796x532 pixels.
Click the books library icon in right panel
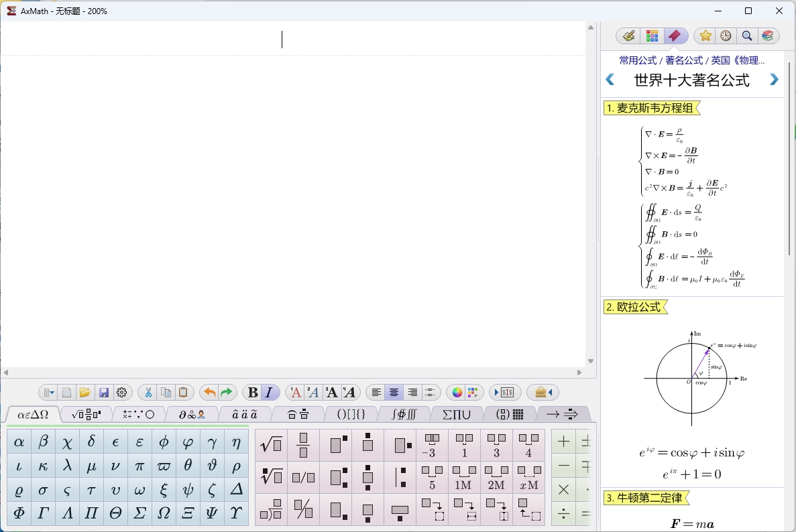[x=769, y=36]
